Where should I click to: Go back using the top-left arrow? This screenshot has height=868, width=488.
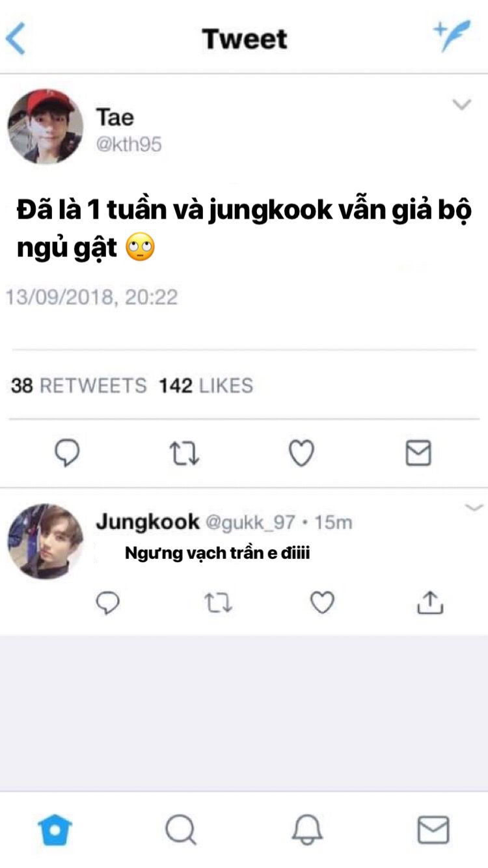16,39
